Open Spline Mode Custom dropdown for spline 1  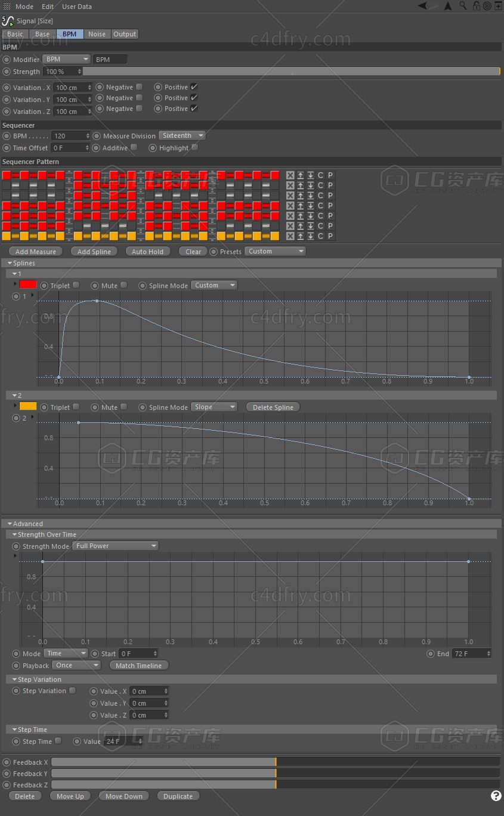click(x=214, y=285)
